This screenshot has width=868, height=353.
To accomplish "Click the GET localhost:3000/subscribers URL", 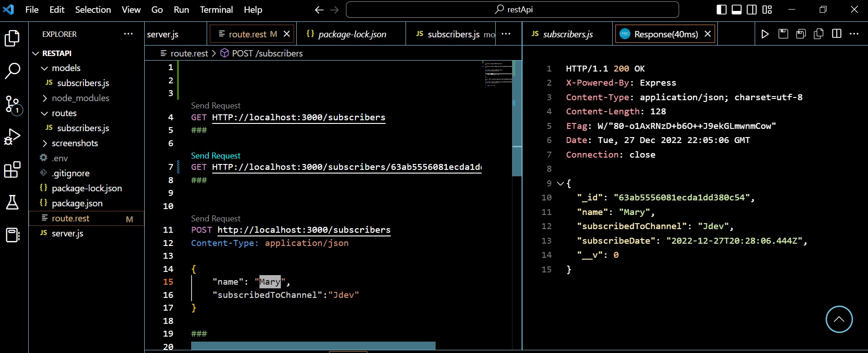I will pos(299,118).
